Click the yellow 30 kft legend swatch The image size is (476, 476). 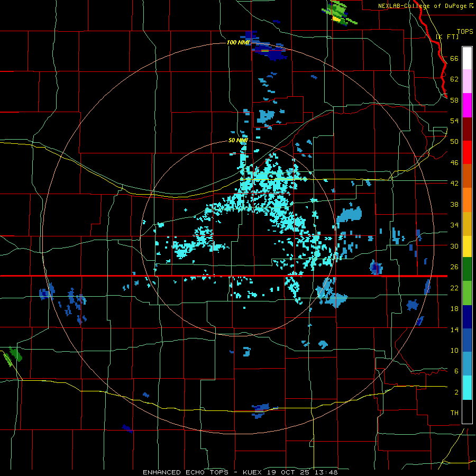(x=467, y=246)
